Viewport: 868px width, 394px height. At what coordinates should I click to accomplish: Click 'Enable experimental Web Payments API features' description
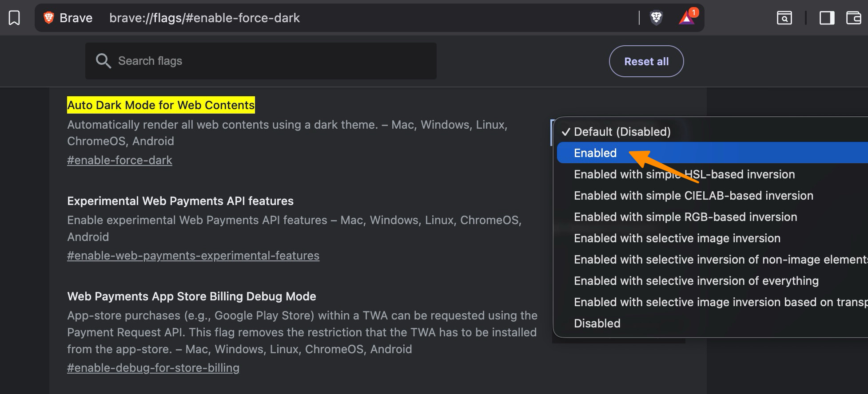click(294, 229)
